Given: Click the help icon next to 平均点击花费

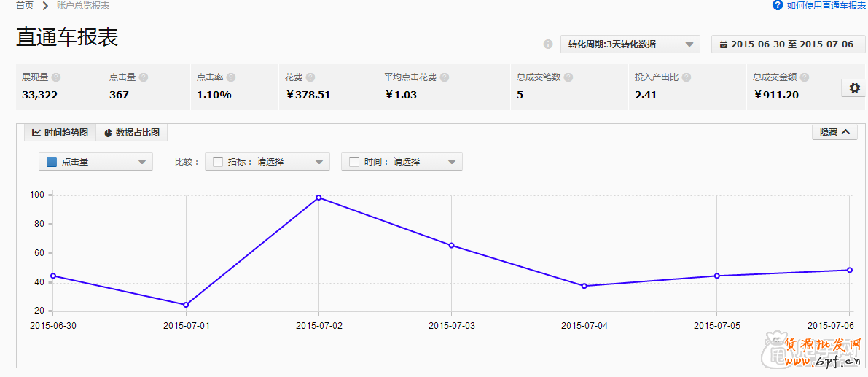Looking at the screenshot, I should point(445,77).
